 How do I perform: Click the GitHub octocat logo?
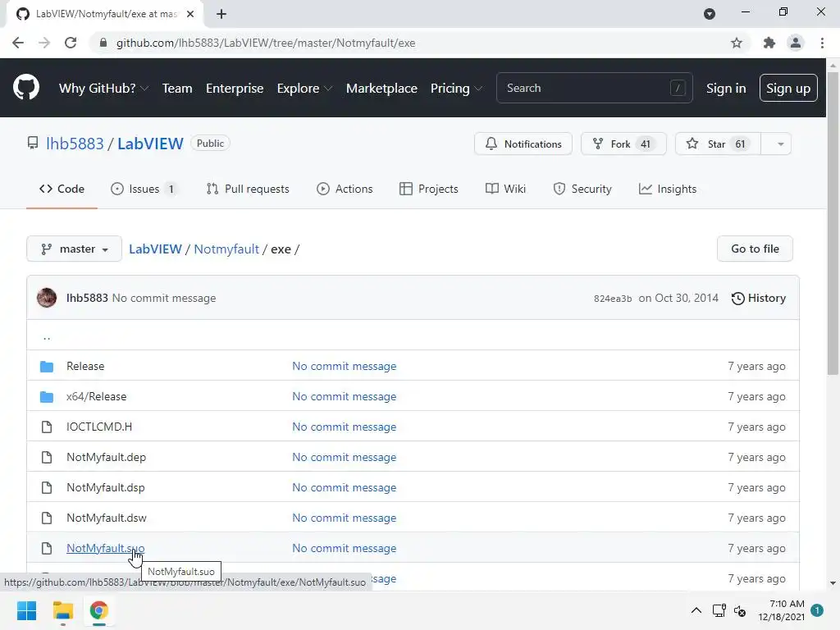click(26, 88)
